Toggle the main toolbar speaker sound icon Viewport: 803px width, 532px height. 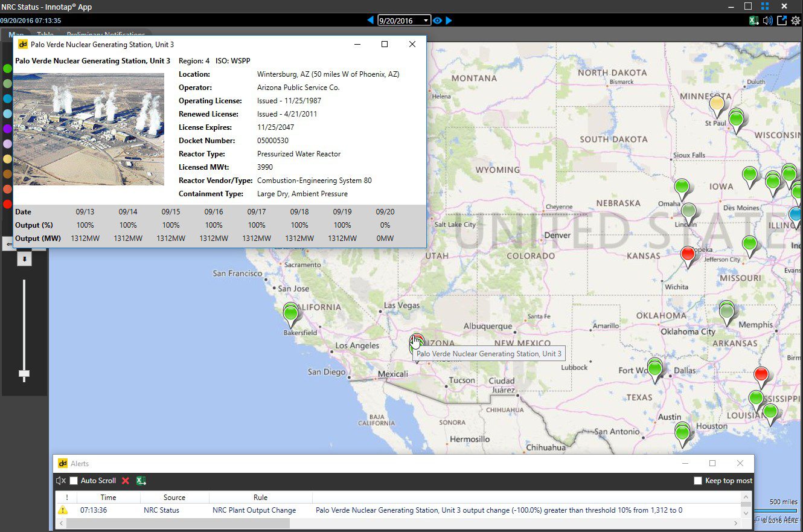tap(767, 21)
